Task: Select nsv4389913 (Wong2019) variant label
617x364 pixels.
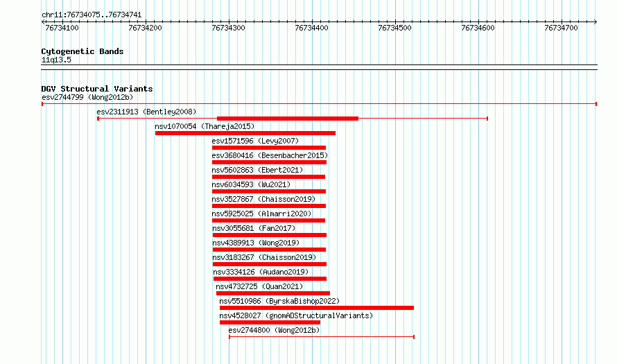Action: (256, 243)
